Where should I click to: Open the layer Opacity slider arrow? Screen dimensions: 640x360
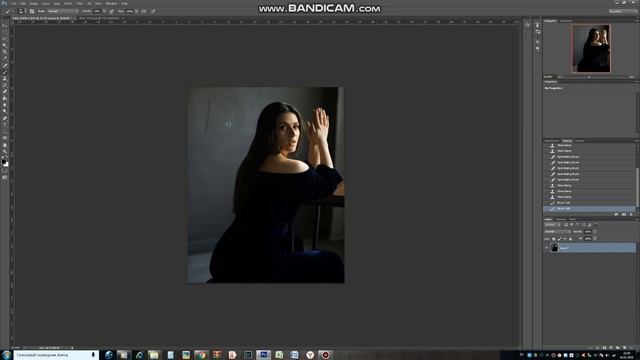tap(595, 232)
